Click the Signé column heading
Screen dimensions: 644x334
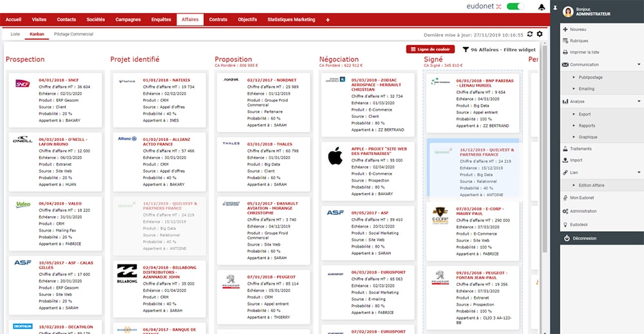point(433,59)
